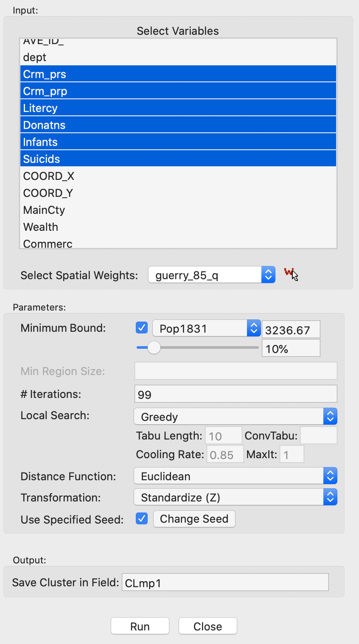Open the Local Search Greedy dropdown
359x644 pixels.
pyautogui.click(x=236, y=417)
